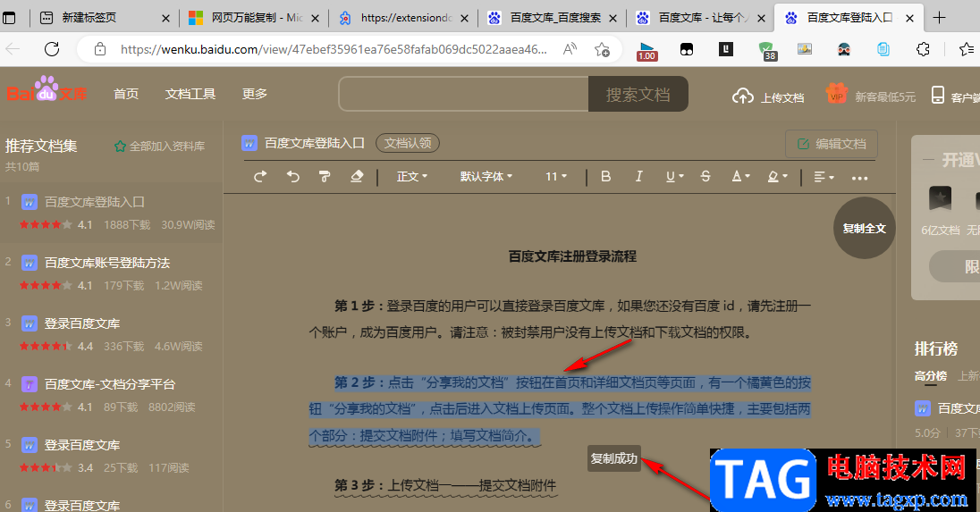Open the 更多 navigation item

click(x=254, y=94)
